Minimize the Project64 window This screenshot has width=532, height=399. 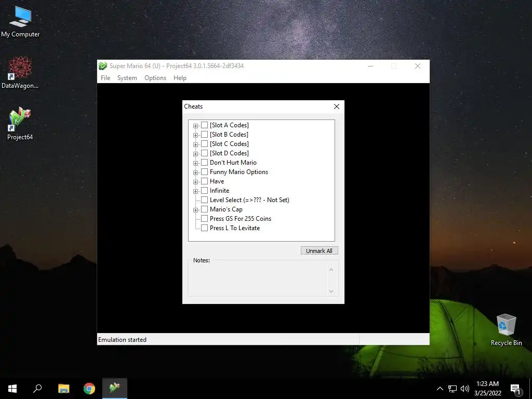[370, 66]
